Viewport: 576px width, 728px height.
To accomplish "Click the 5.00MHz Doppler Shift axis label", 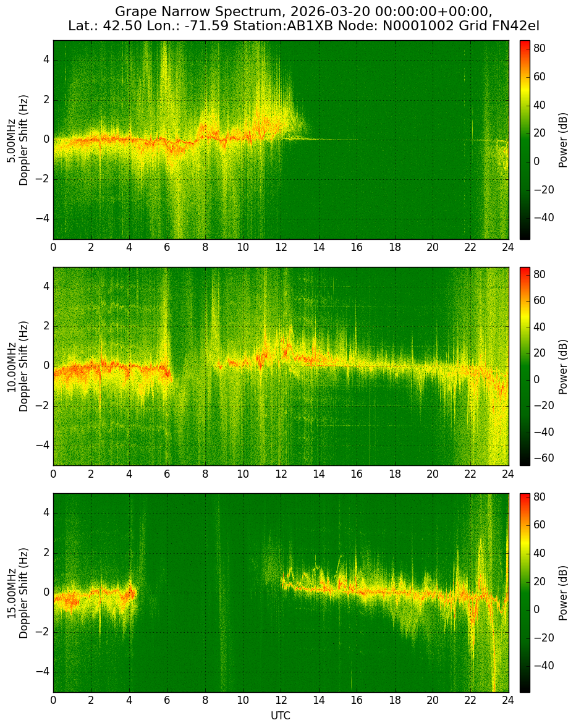I will (17, 140).
